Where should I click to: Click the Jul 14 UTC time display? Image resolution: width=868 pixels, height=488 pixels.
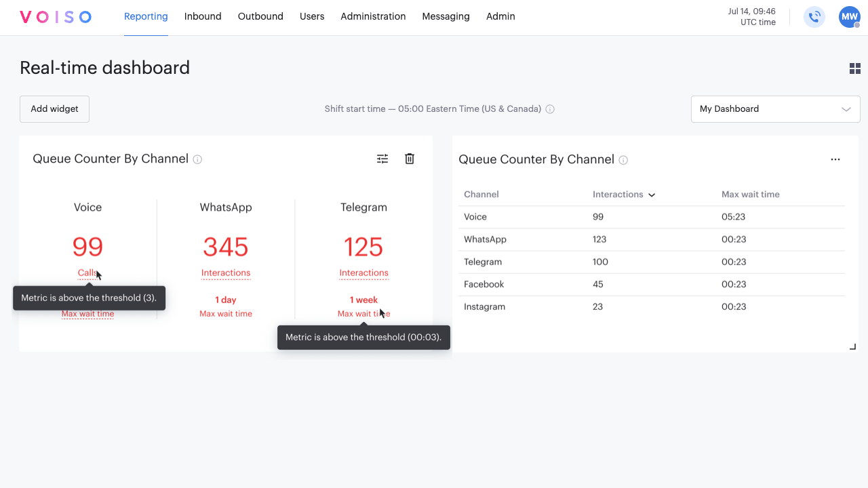pyautogui.click(x=751, y=17)
